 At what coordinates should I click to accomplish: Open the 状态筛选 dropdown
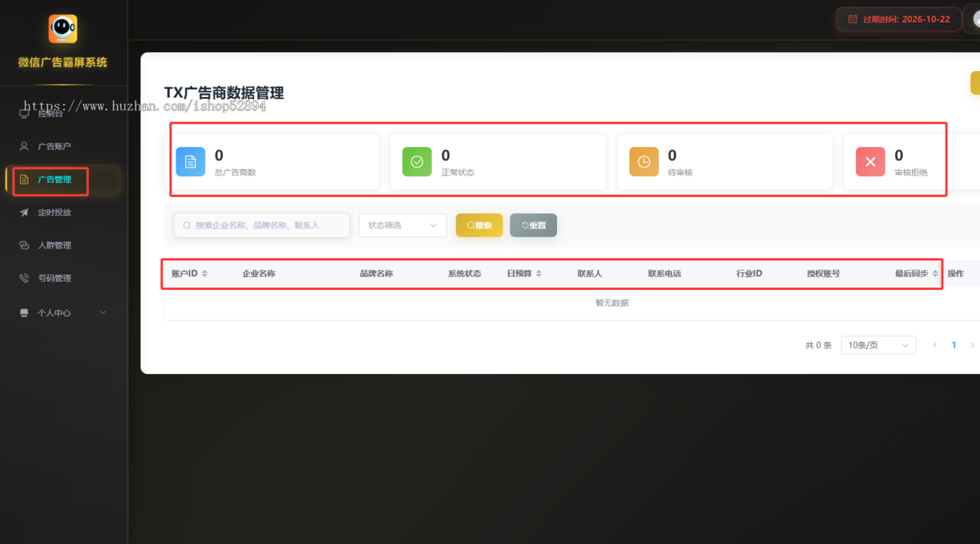coord(403,225)
